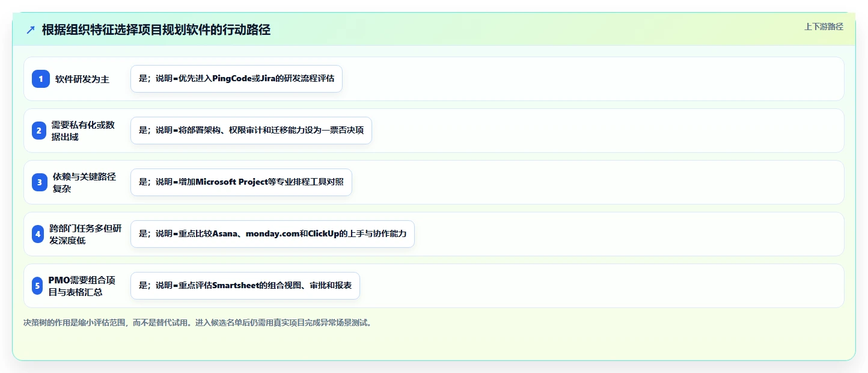Click the 一票否决项 answer box

251,131
